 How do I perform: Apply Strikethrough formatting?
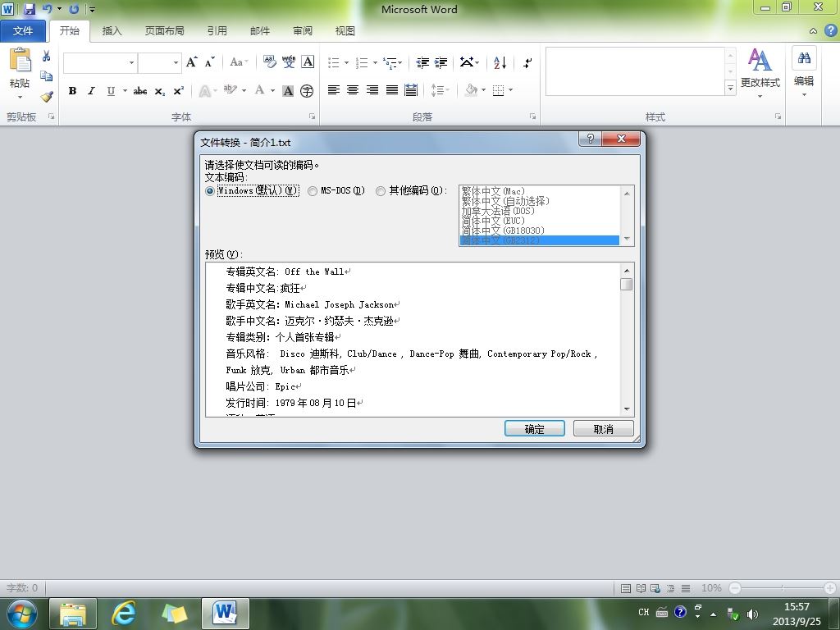140,91
